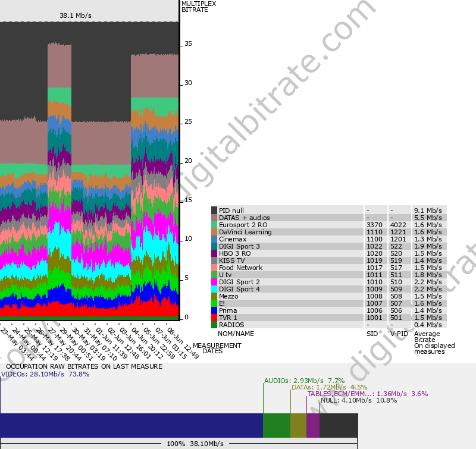Image resolution: width=476 pixels, height=449 pixels.
Task: Click the AUDIOs: 2.93Mb/s 7.7% label
Action: coord(304,381)
